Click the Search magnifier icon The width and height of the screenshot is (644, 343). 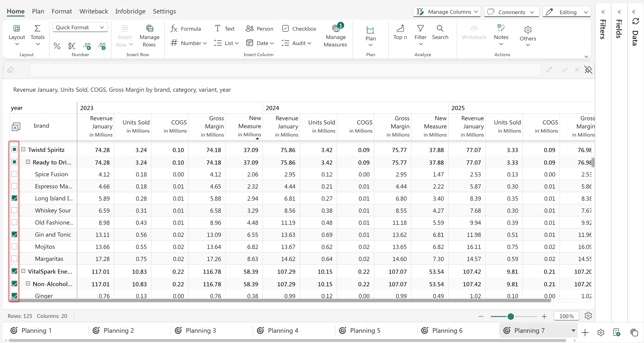[x=440, y=29]
